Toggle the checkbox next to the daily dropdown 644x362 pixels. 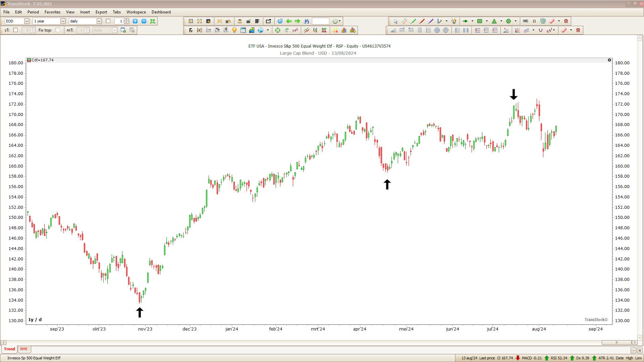(x=108, y=21)
